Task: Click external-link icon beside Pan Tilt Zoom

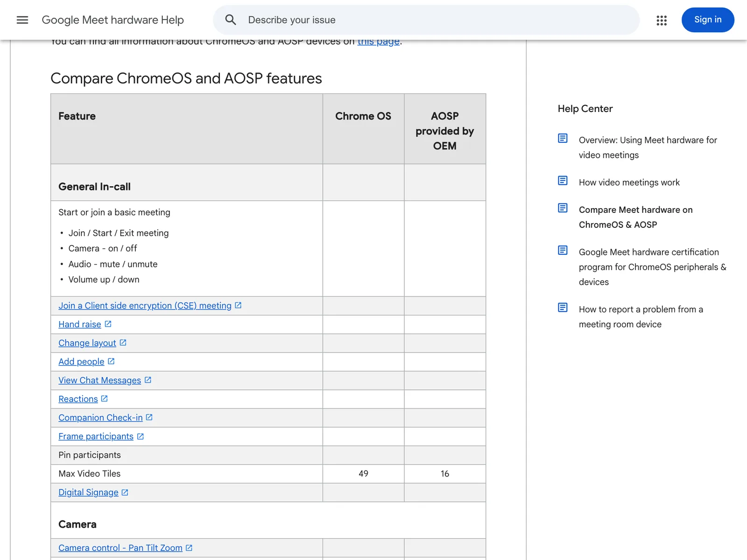Action: [x=189, y=548]
